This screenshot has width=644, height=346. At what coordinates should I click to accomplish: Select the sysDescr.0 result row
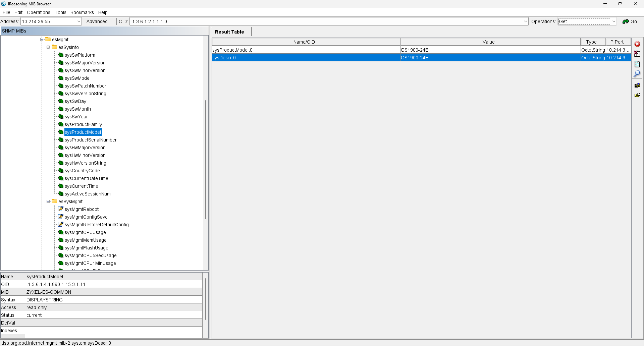pos(421,58)
